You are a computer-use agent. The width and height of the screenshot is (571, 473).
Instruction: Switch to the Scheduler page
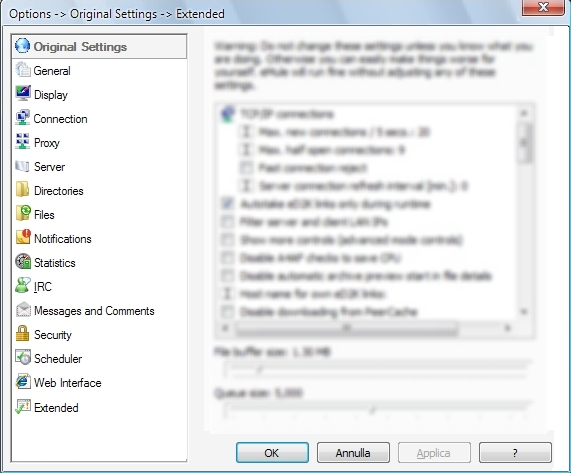(x=58, y=359)
